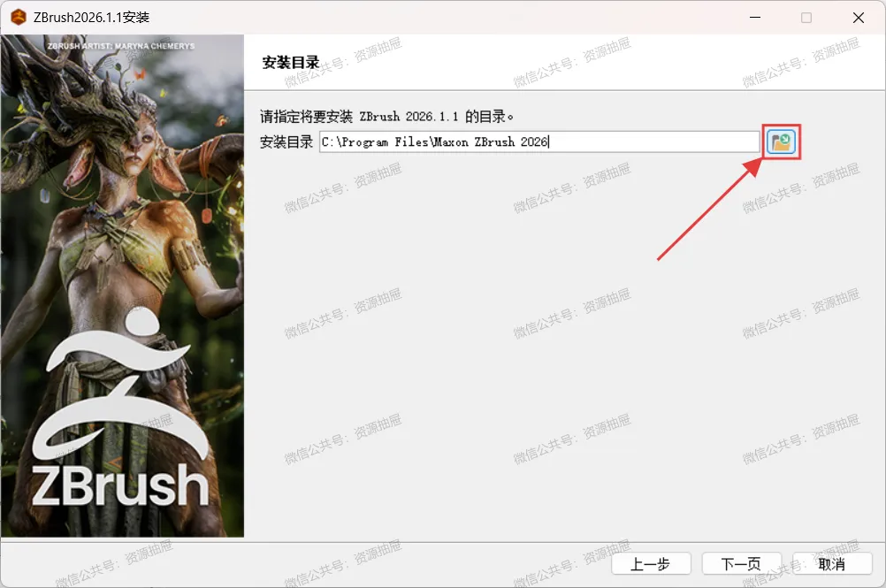Click the 取消 cancel button
This screenshot has height=588, width=886.
point(832,564)
